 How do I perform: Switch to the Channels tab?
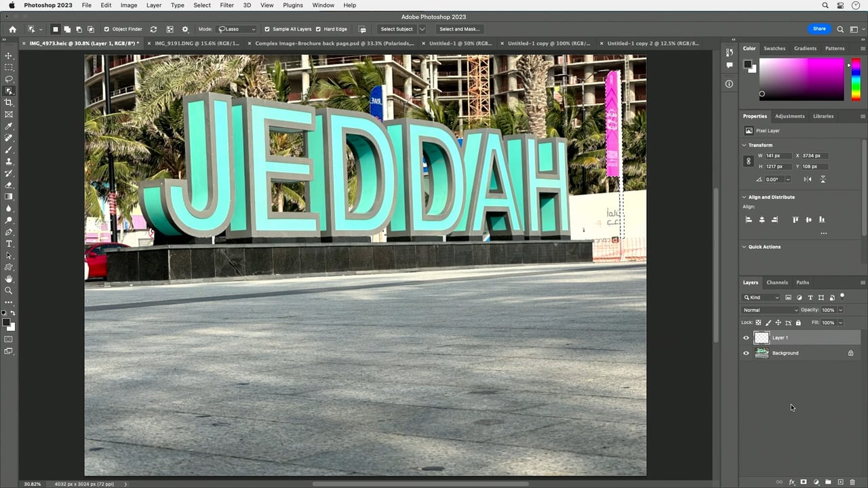(x=777, y=283)
